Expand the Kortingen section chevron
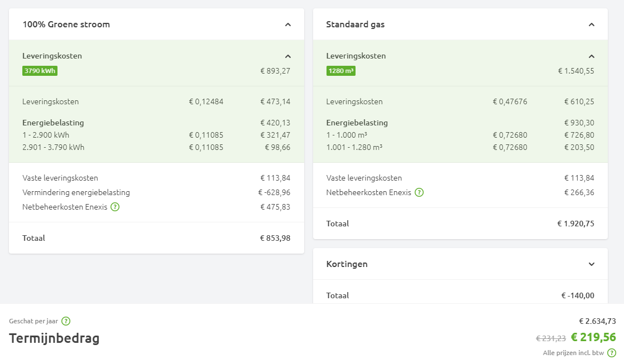Screen dimensions: 624x364 click(592, 264)
